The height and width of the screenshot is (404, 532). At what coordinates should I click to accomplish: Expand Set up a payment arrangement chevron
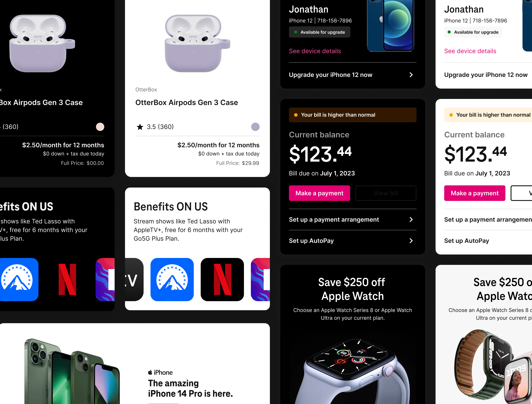click(x=411, y=219)
